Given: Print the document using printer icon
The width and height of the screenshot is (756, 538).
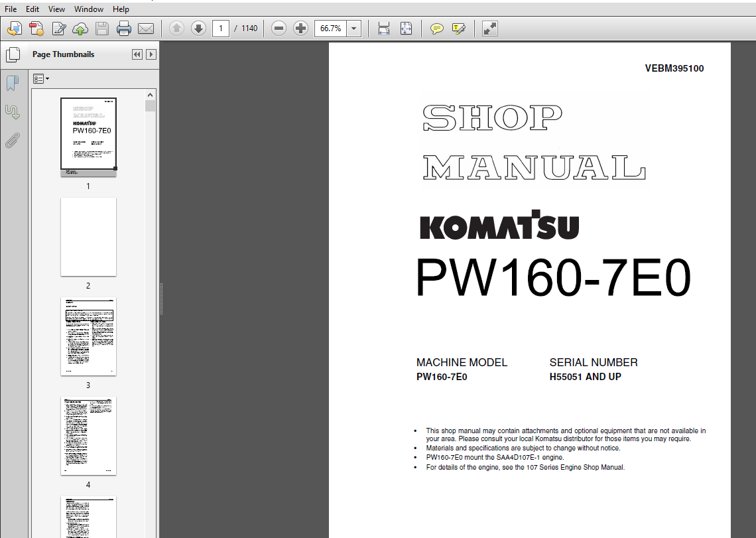Looking at the screenshot, I should click(124, 29).
